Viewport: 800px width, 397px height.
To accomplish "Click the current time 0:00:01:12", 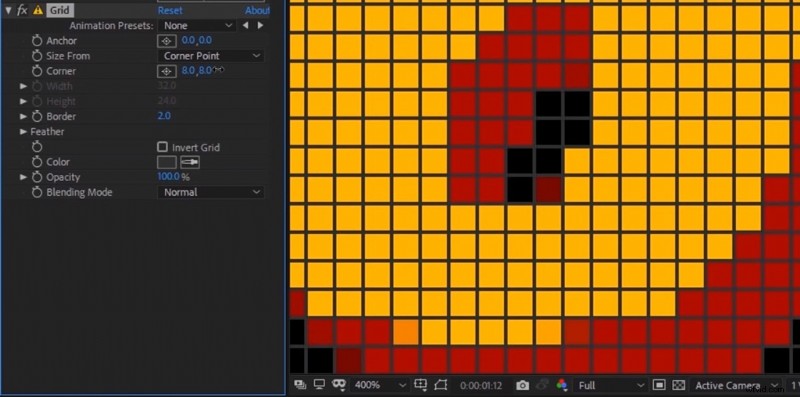I will [x=481, y=385].
